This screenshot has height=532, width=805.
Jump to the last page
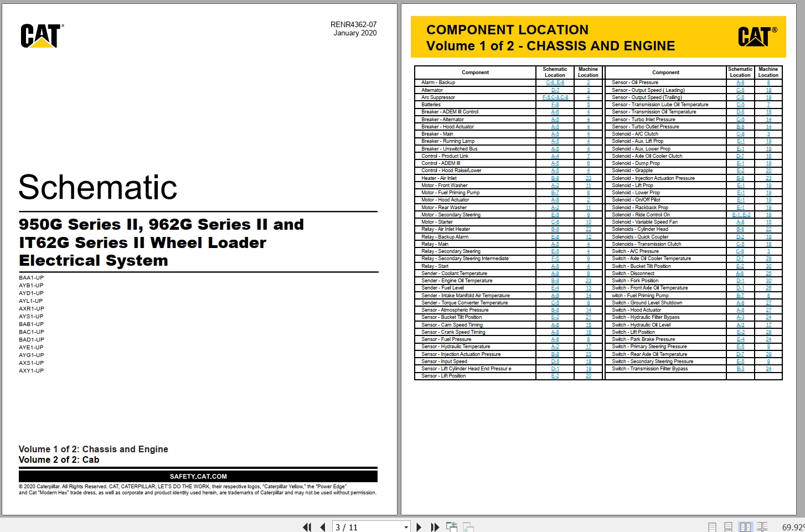435,527
